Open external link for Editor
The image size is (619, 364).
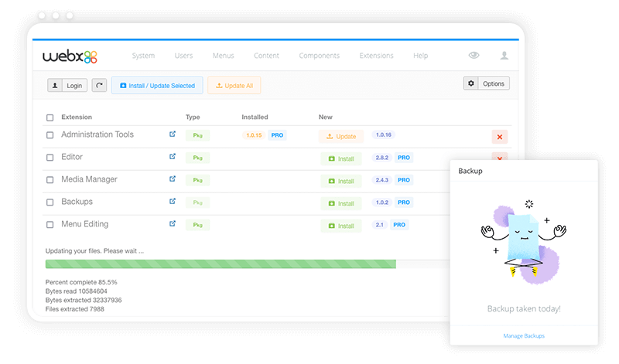coord(173,157)
